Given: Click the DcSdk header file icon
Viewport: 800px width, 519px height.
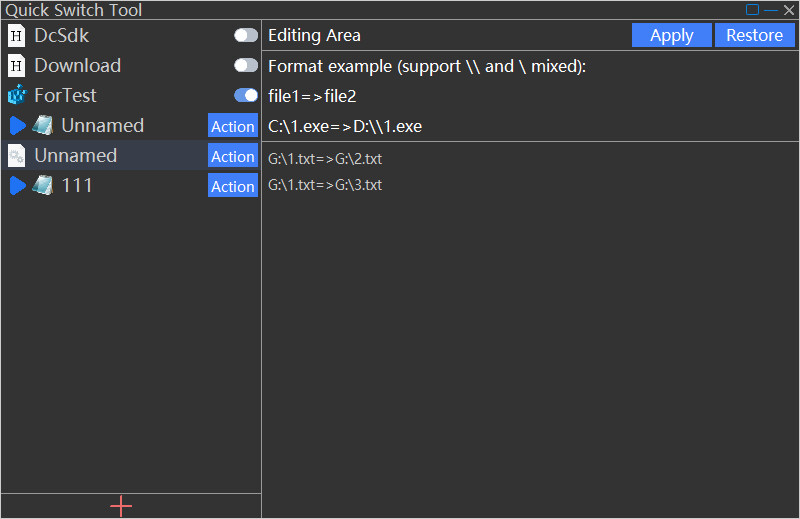Looking at the screenshot, I should click(16, 36).
